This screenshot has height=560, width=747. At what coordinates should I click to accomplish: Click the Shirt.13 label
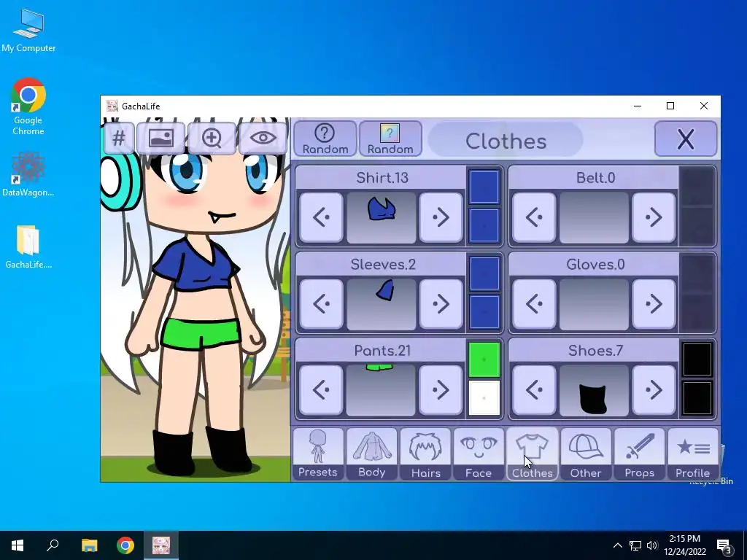(x=382, y=178)
